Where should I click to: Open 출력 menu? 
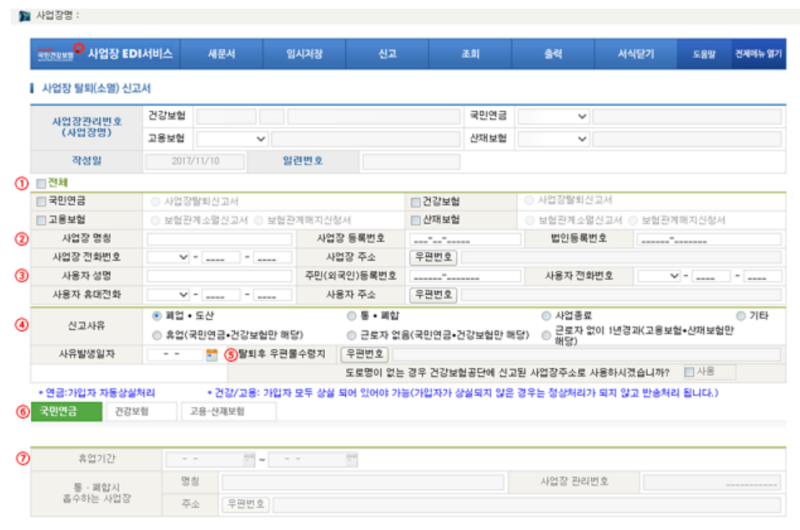(553, 54)
